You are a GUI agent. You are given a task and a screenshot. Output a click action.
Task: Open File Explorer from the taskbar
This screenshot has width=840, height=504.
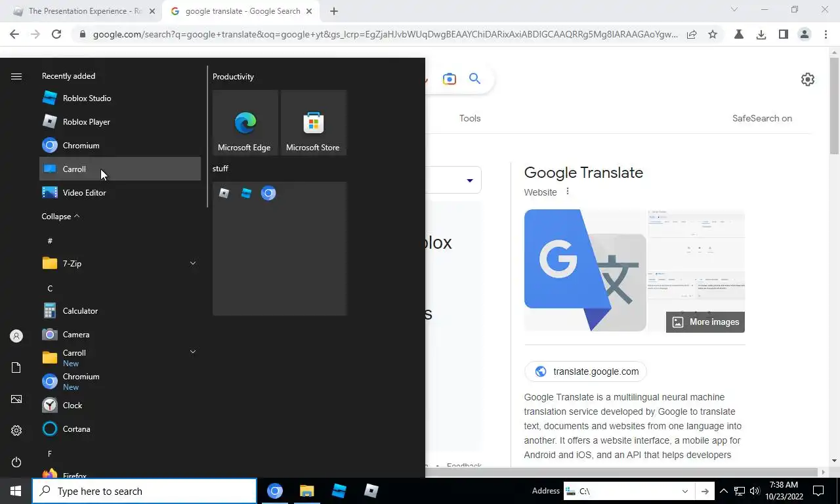[306, 491]
